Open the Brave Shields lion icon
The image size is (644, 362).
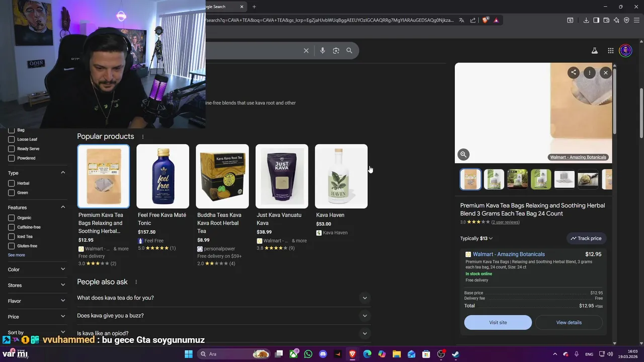485,21
